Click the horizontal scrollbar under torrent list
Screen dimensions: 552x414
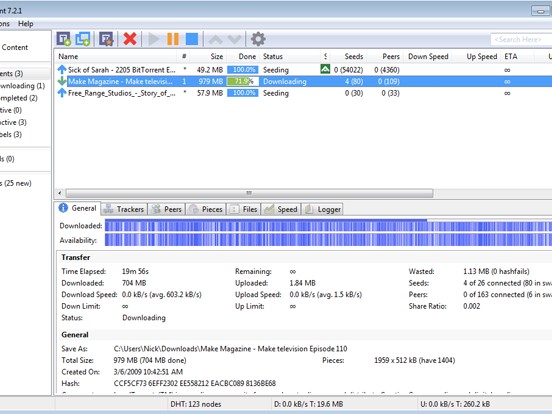249,193
